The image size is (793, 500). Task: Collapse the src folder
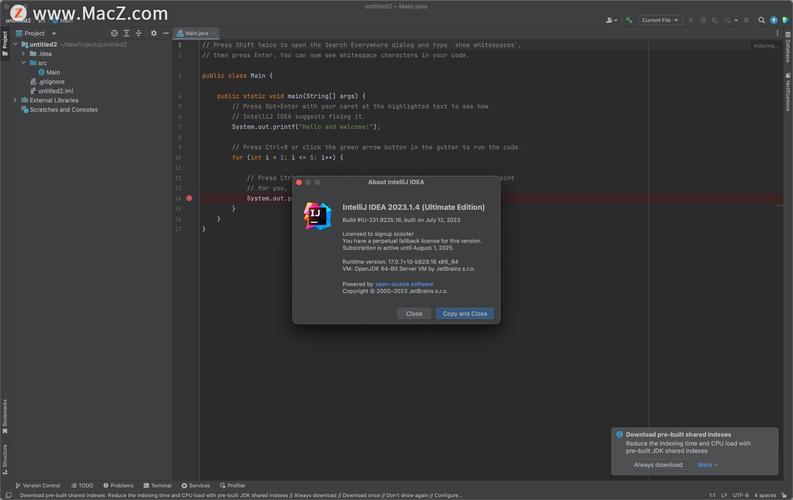(x=23, y=63)
